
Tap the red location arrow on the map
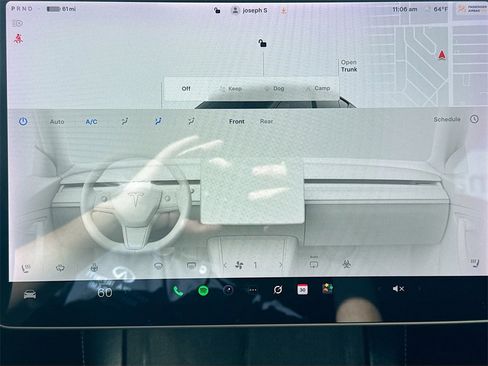[442, 55]
